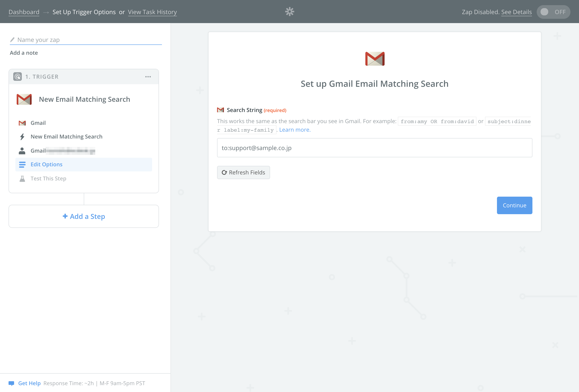Toggle the Zap OFF switch to enable it

553,12
